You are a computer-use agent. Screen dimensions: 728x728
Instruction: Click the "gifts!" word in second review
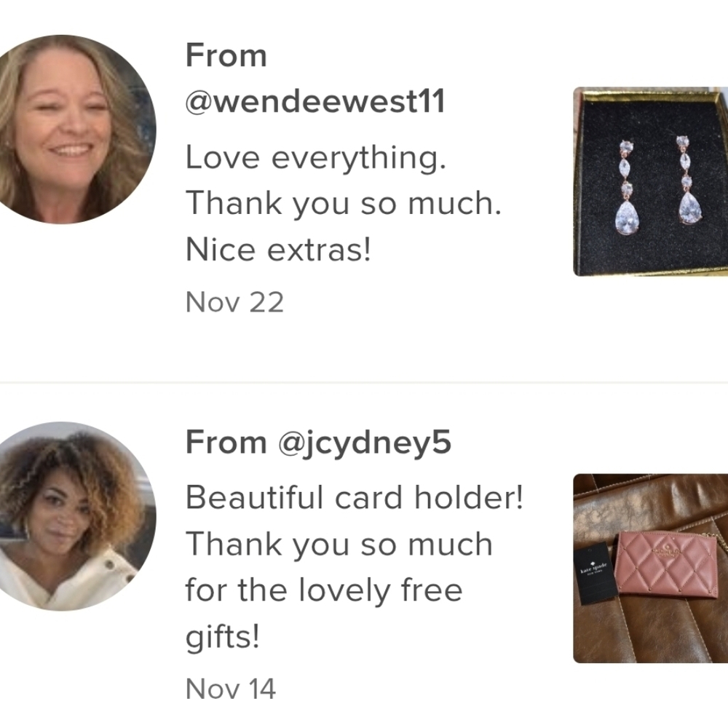coord(222,638)
